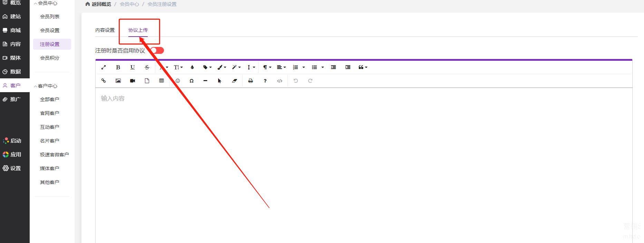Switch to the 内容设置 tab
644x243 pixels.
point(105,30)
